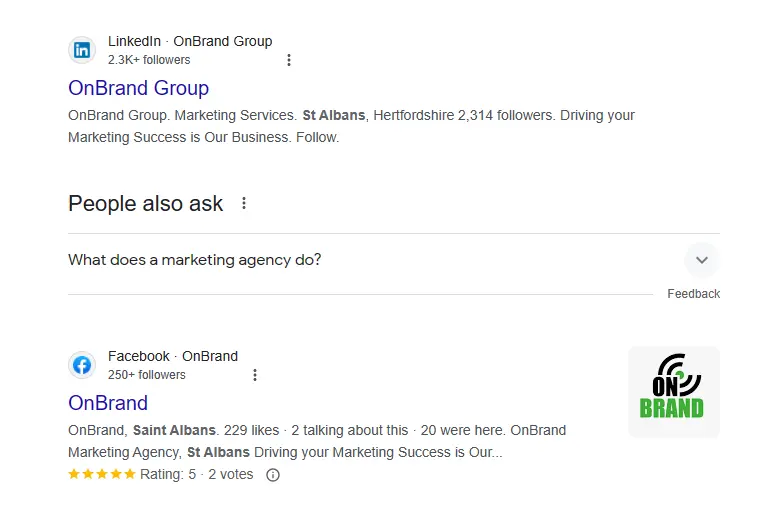Click the Facebook · OnBrand source label
The image size is (774, 520).
click(173, 356)
